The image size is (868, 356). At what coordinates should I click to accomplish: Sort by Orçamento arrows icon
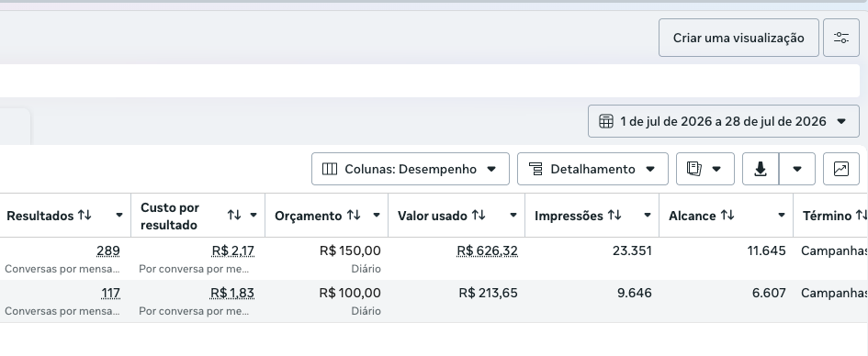354,215
